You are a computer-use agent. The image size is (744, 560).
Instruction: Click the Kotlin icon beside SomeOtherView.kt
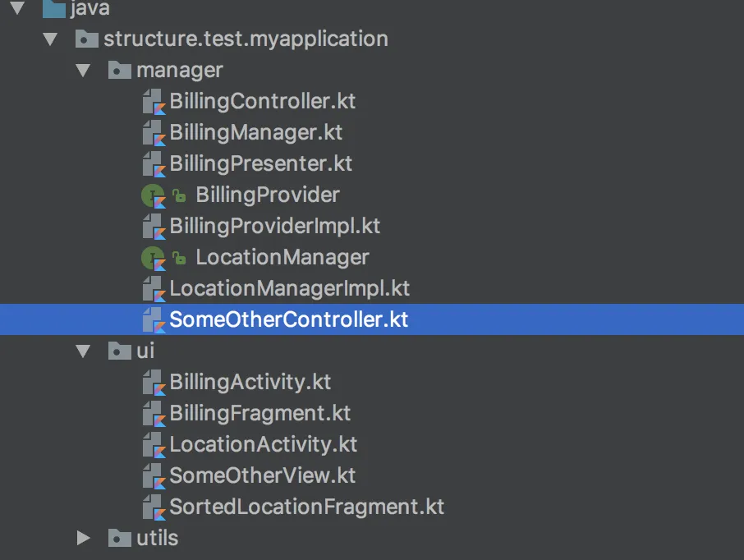click(153, 475)
